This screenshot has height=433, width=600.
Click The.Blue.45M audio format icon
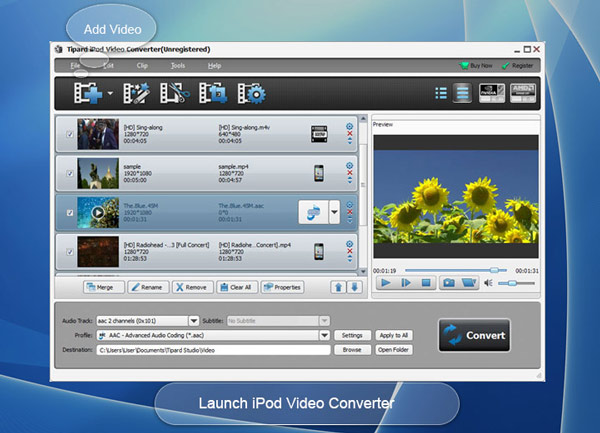coord(313,212)
